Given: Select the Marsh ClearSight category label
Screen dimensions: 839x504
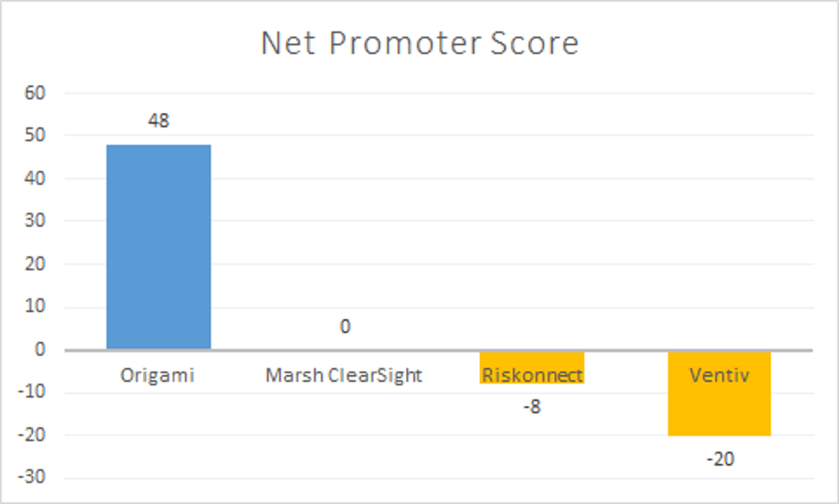Looking at the screenshot, I should point(344,376).
